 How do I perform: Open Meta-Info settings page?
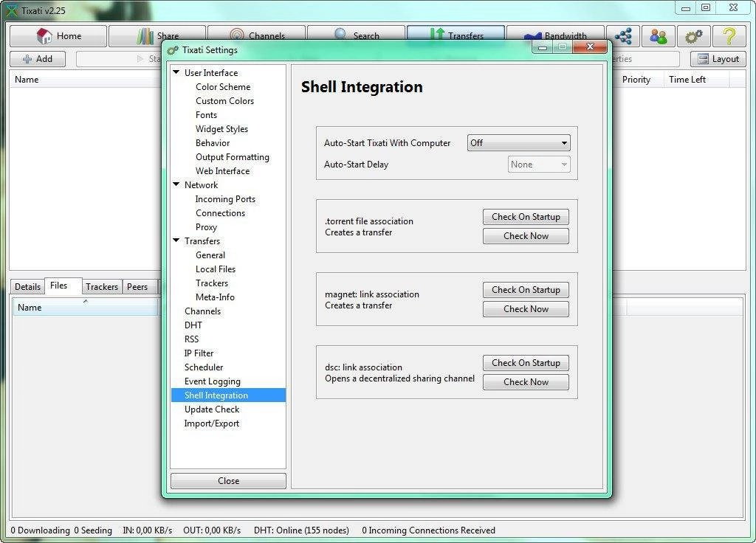215,297
